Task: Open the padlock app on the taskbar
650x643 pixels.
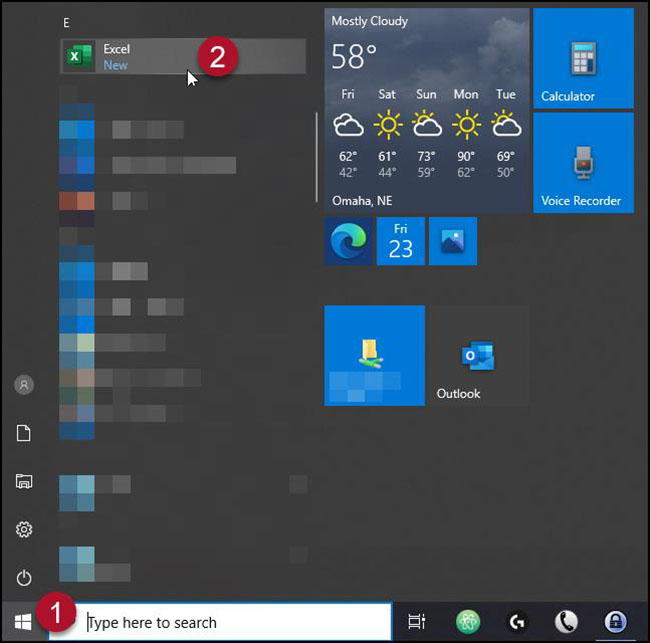Action: (615, 621)
